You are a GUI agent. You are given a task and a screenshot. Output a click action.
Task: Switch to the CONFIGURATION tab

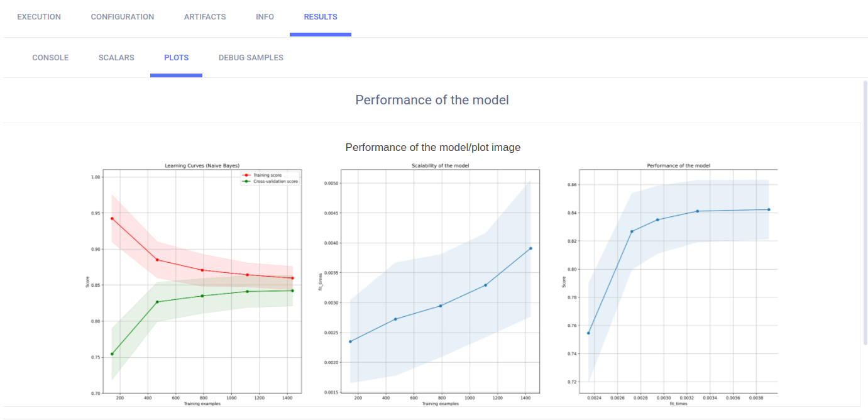(122, 17)
